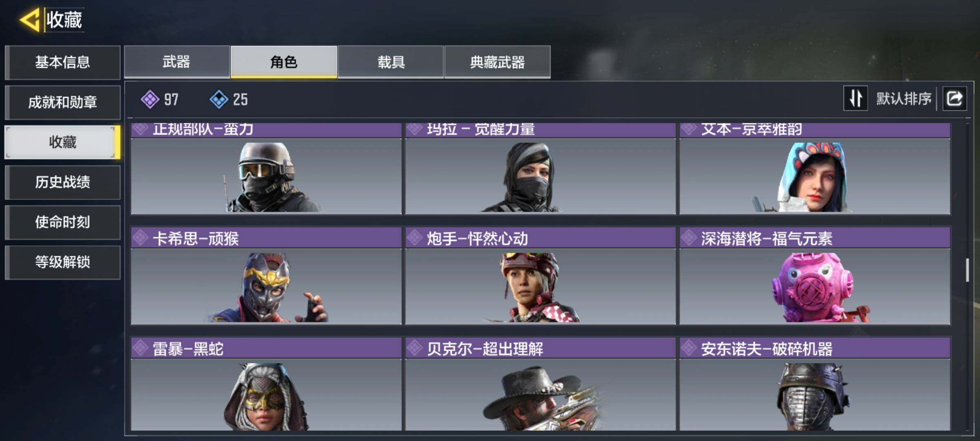Screen dimensions: 980x441
Task: Click diamond icon beside 安东诺夫-破碎机器 title
Action: click(x=689, y=348)
